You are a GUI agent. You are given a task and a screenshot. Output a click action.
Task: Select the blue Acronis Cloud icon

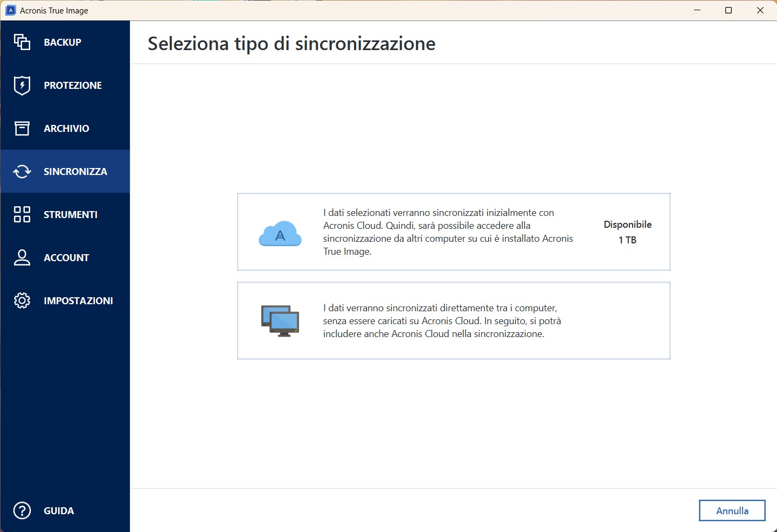(280, 234)
